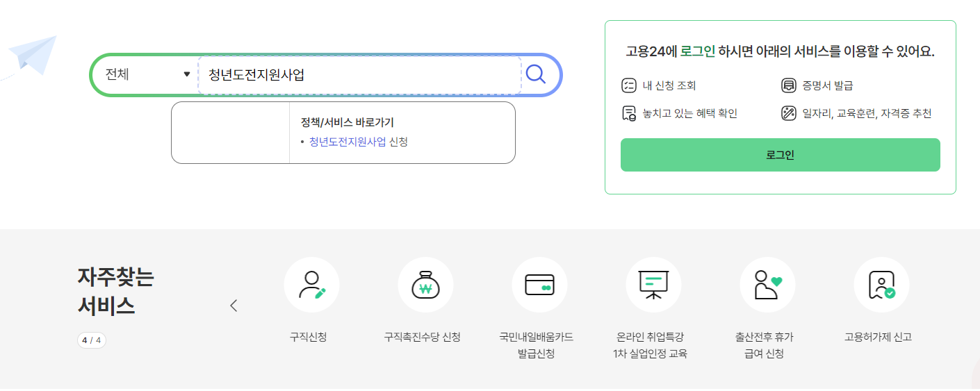Viewport: 980px width, 391px height.
Task: Click the 4 / 4 page indicator
Action: (92, 340)
